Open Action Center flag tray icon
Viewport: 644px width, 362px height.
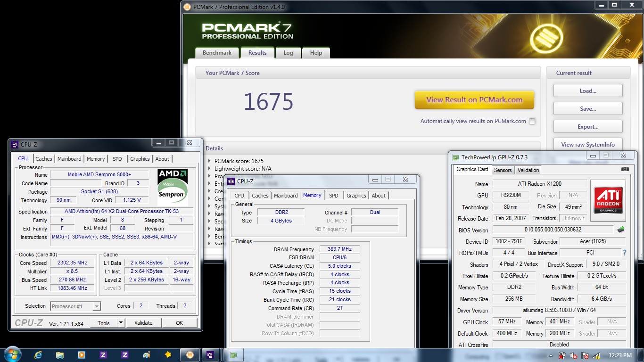click(x=585, y=355)
